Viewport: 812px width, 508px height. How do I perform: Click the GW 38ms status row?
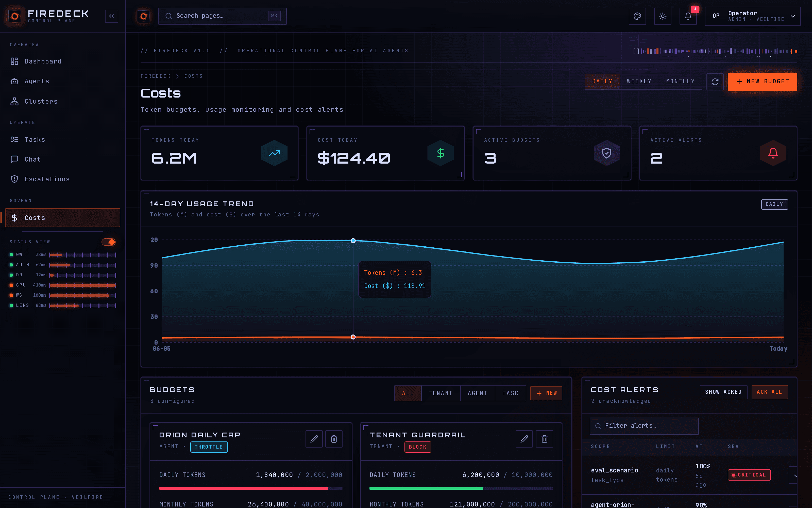click(x=63, y=255)
